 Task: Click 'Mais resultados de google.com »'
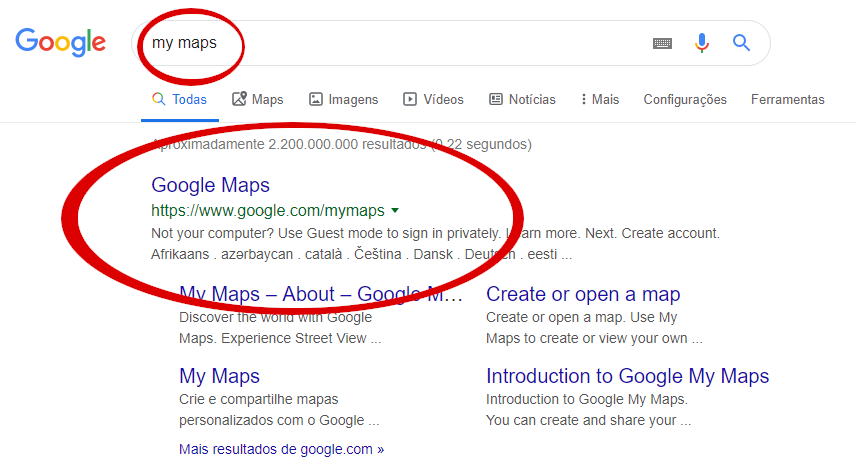point(282,449)
